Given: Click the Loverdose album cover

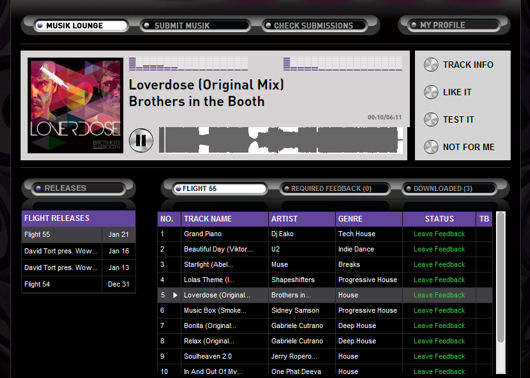Looking at the screenshot, I should pyautogui.click(x=75, y=105).
